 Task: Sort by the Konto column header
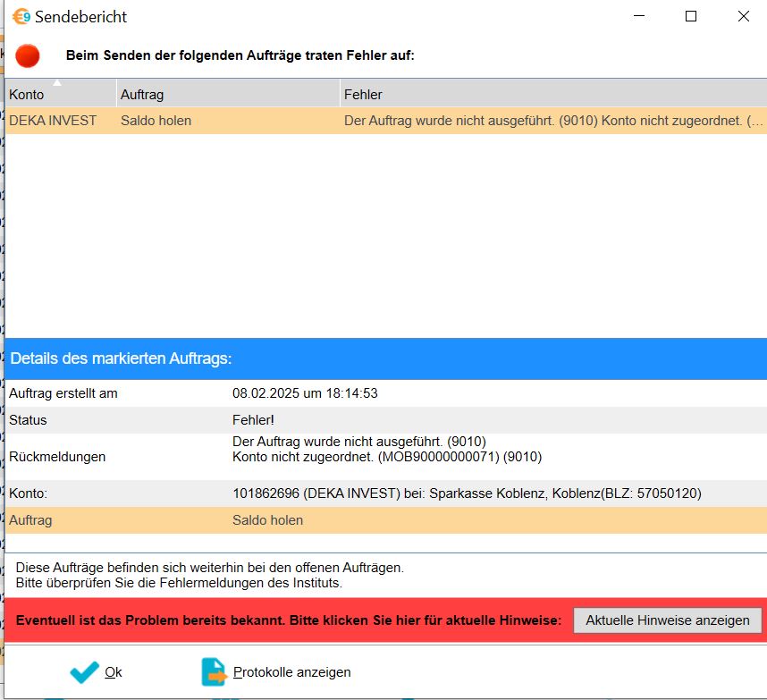pos(60,94)
